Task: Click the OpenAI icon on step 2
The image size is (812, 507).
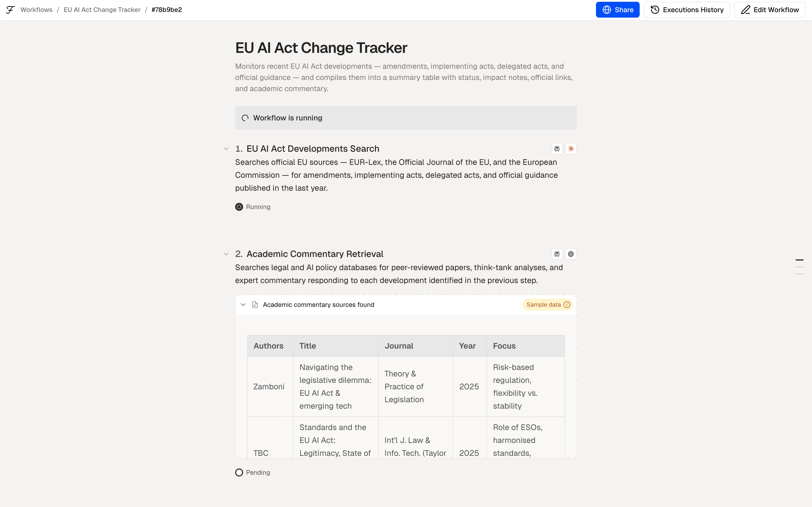Action: (571, 254)
